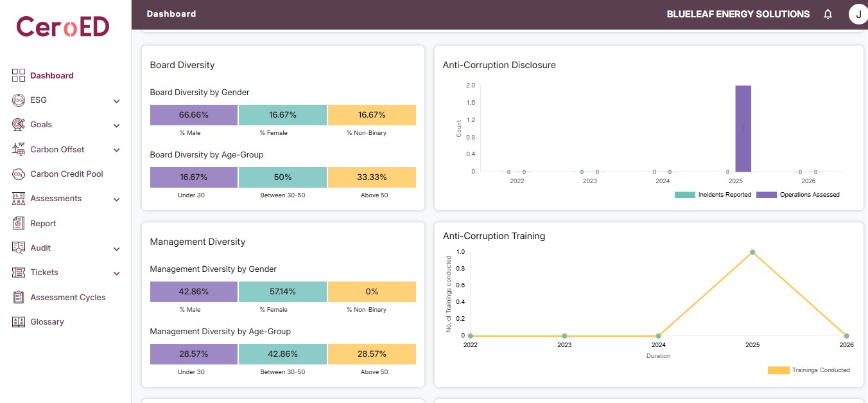Toggle Trainings Conducted legend series
The image size is (868, 403).
click(x=809, y=370)
